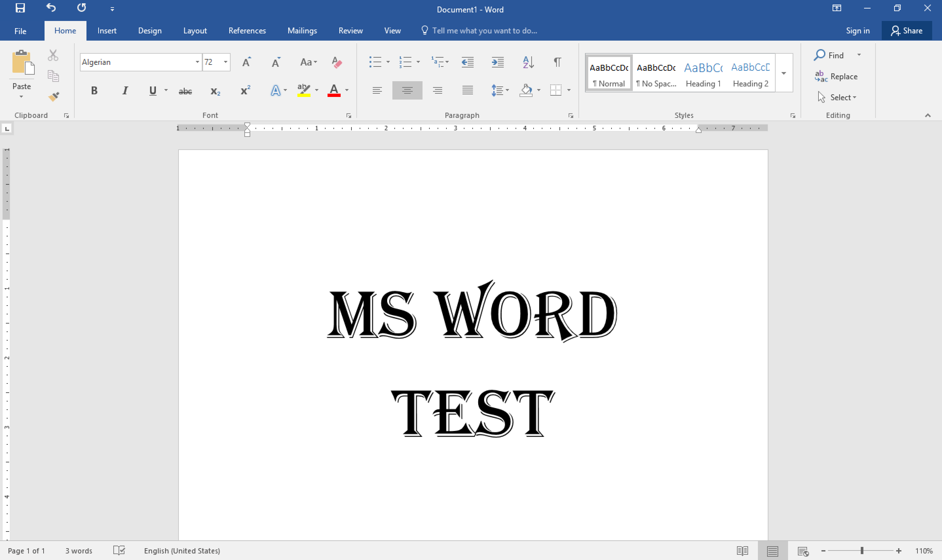Toggle Strikethrough formatting
The width and height of the screenshot is (942, 560).
(185, 91)
